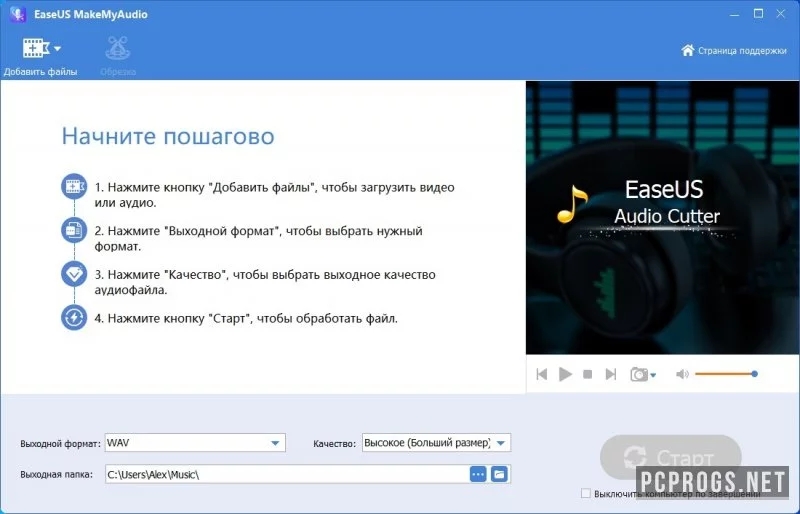Click step 3 quality diamond circle icon
This screenshot has width=800, height=514.
(74, 274)
